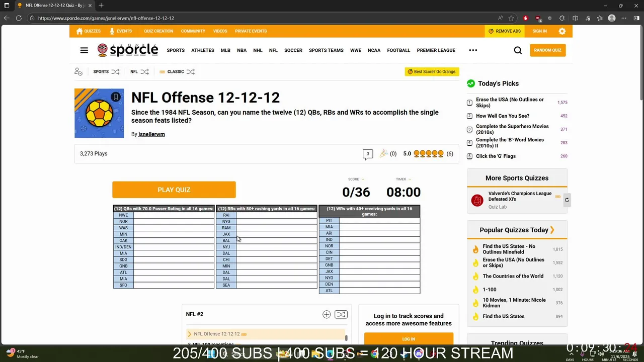Click the RANDOM QUIZ button

pos(548,50)
